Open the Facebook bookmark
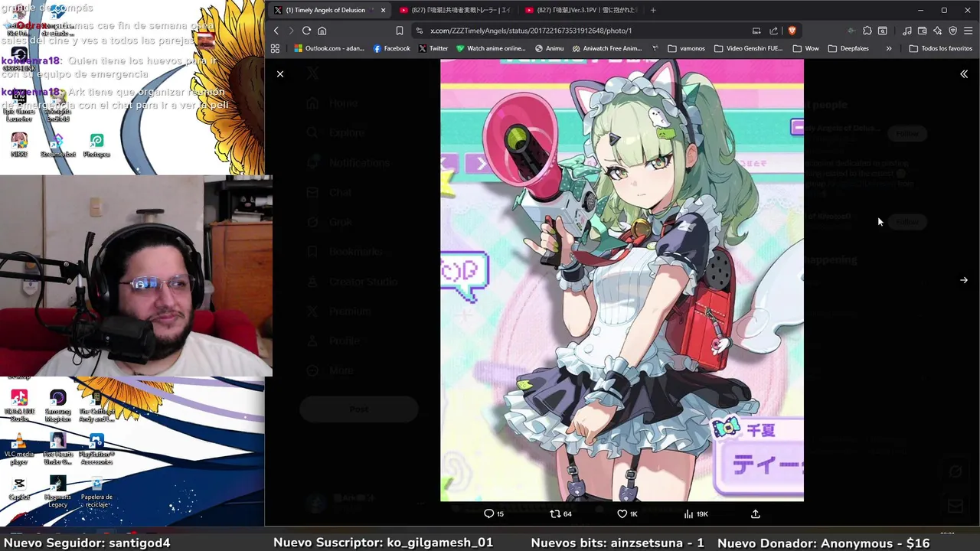This screenshot has height=551, width=980. click(x=391, y=48)
